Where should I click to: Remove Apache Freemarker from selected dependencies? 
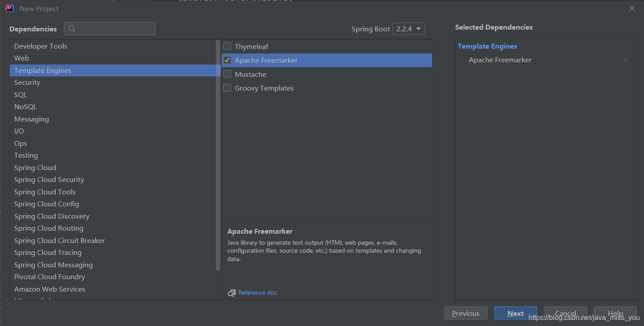[x=626, y=60]
